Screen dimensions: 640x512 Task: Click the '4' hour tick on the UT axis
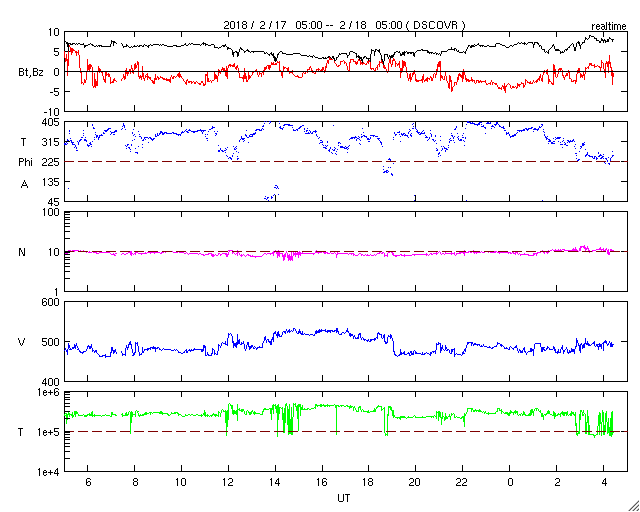[604, 482]
